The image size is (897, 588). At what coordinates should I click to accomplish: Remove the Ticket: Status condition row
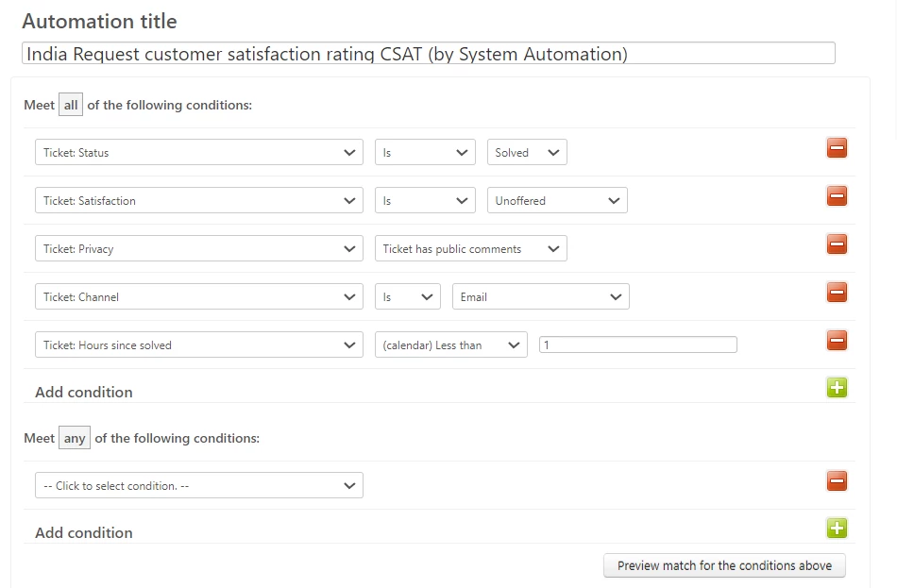(x=837, y=148)
